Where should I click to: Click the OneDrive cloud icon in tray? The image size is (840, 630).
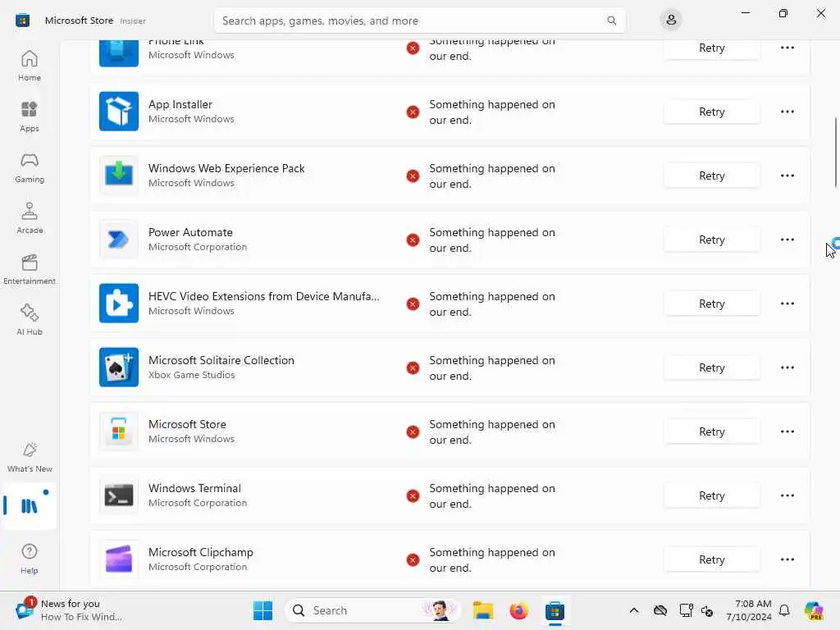pos(660,610)
